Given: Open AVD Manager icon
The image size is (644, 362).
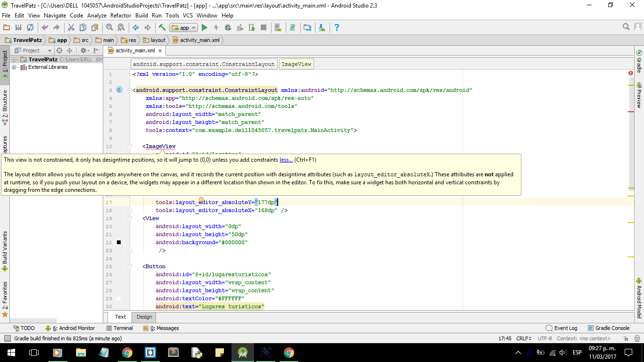Looking at the screenshot, I should click(x=278, y=28).
